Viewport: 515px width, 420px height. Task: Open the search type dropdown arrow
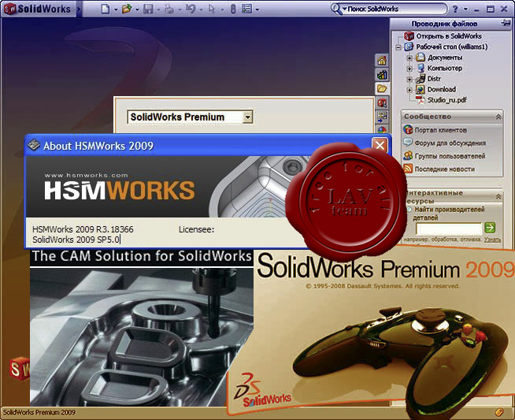coord(345,9)
